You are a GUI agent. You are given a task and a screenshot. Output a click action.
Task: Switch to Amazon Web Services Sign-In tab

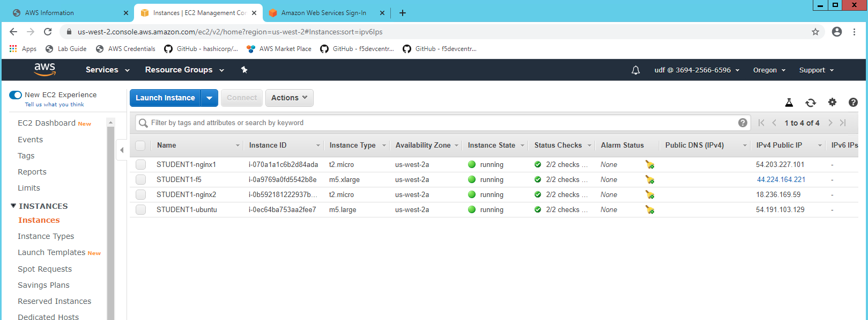tap(327, 13)
